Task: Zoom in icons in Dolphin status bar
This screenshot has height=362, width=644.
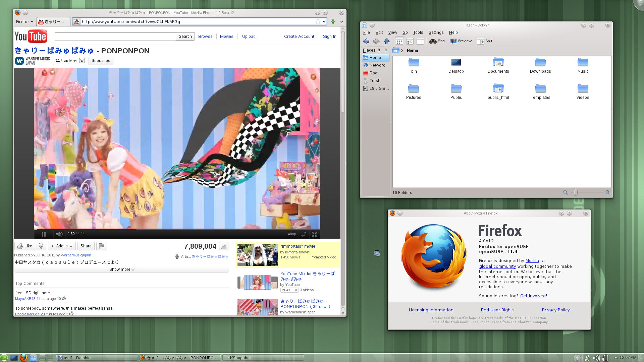Action: coord(607,192)
